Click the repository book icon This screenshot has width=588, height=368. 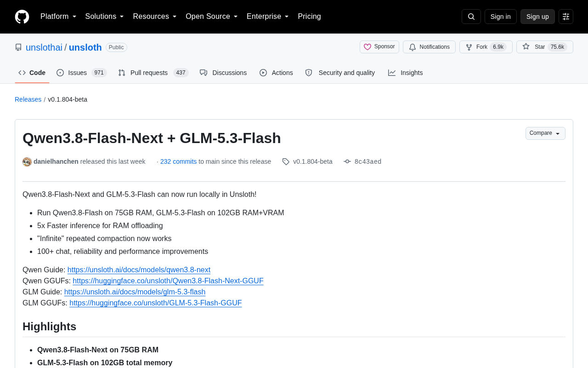pyautogui.click(x=18, y=47)
